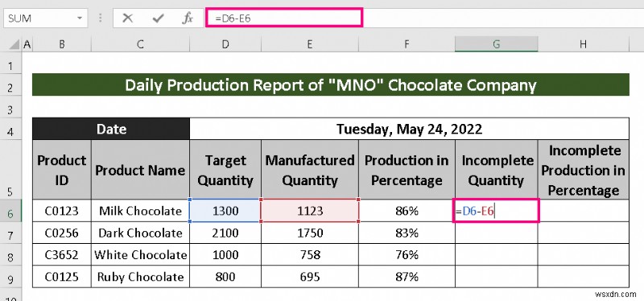The width and height of the screenshot is (644, 301).
Task: Select column B header
Action: click(x=62, y=44)
